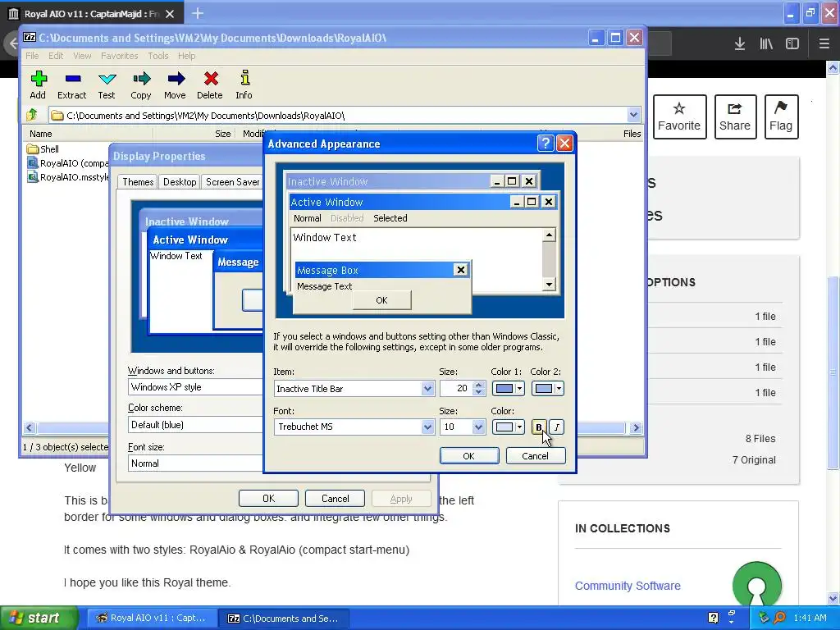Open the font Color swatch picker
This screenshot has width=840, height=630.
(x=508, y=427)
